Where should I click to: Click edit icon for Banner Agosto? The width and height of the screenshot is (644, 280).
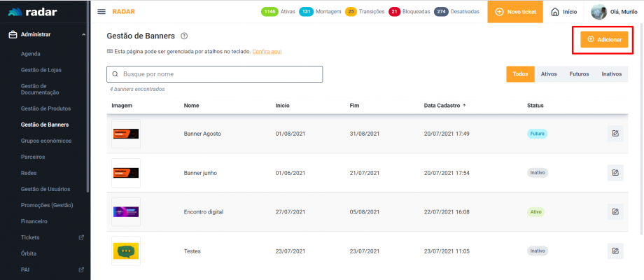[x=615, y=133]
